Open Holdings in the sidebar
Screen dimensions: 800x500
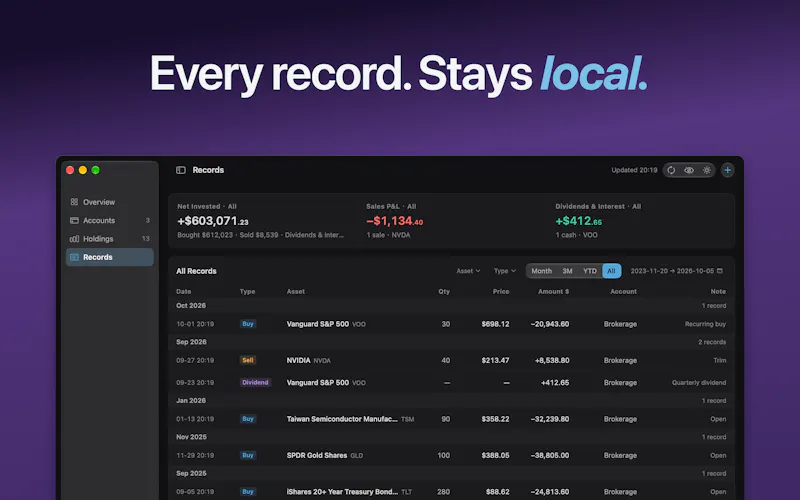pyautogui.click(x=110, y=239)
